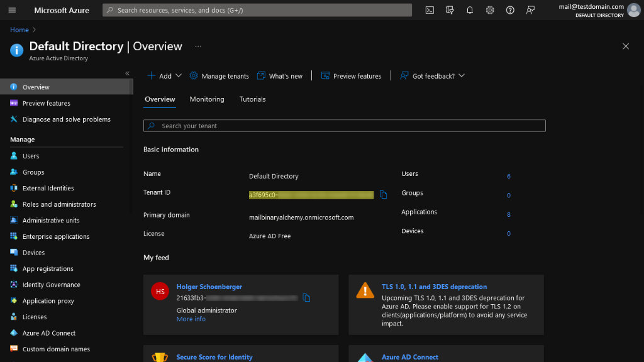Copy Holger Schoenberger's object ID
Image resolution: width=644 pixels, height=362 pixels.
pos(306,297)
